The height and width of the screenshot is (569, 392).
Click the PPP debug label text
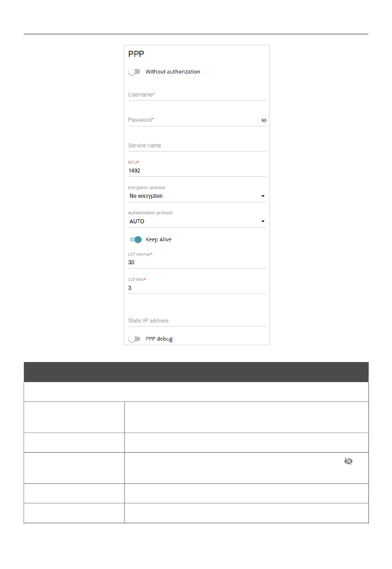pos(159,339)
